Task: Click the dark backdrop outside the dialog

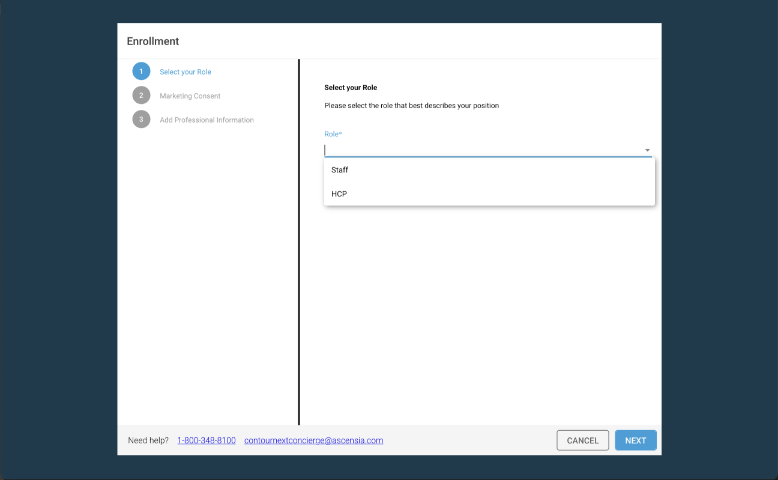Action: 58,240
